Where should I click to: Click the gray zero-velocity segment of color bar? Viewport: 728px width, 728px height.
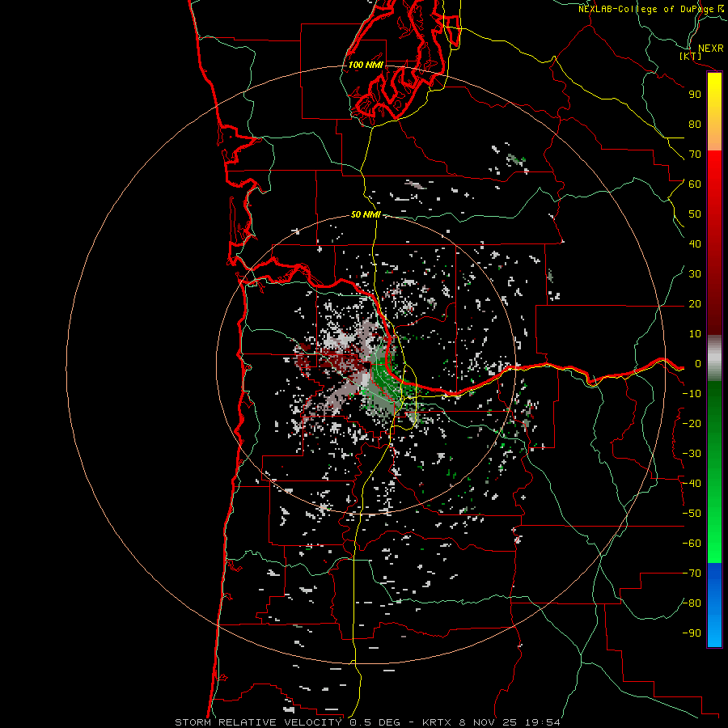[714, 358]
